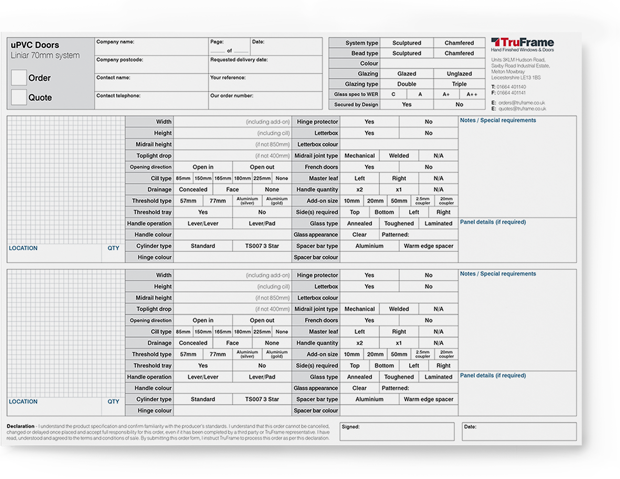Click the Hinge colour field of second door
Screen dimensions: 620x479
[x=232, y=411]
